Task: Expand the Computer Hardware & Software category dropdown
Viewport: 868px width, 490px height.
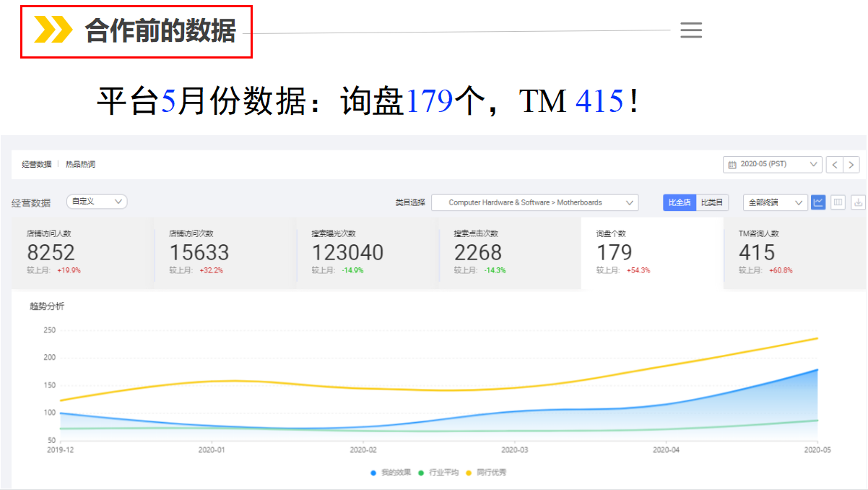Action: point(534,202)
